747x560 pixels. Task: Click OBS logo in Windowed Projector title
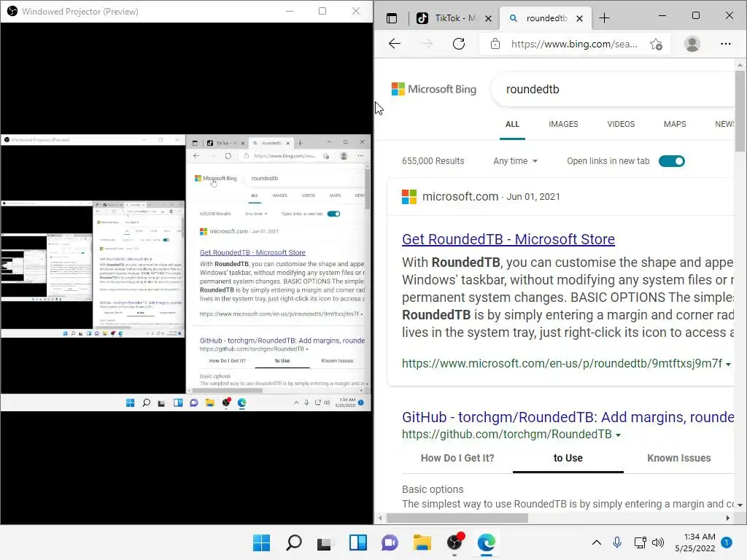[12, 11]
